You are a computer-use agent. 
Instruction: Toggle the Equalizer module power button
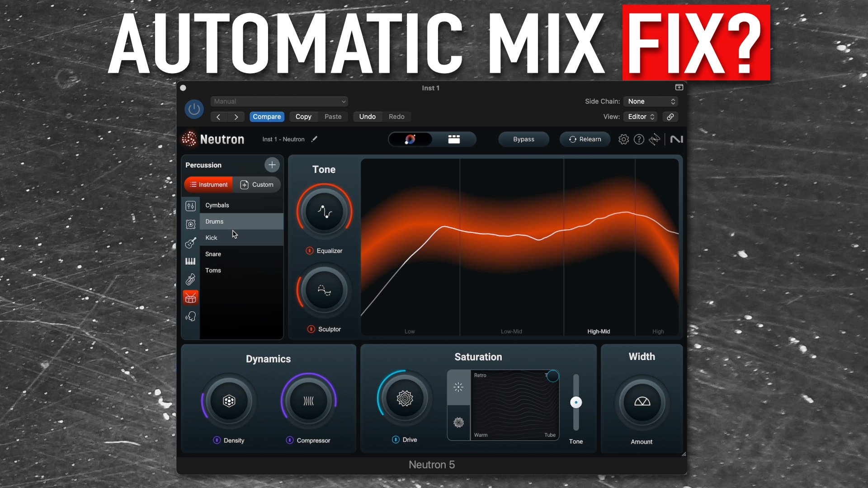pyautogui.click(x=310, y=251)
